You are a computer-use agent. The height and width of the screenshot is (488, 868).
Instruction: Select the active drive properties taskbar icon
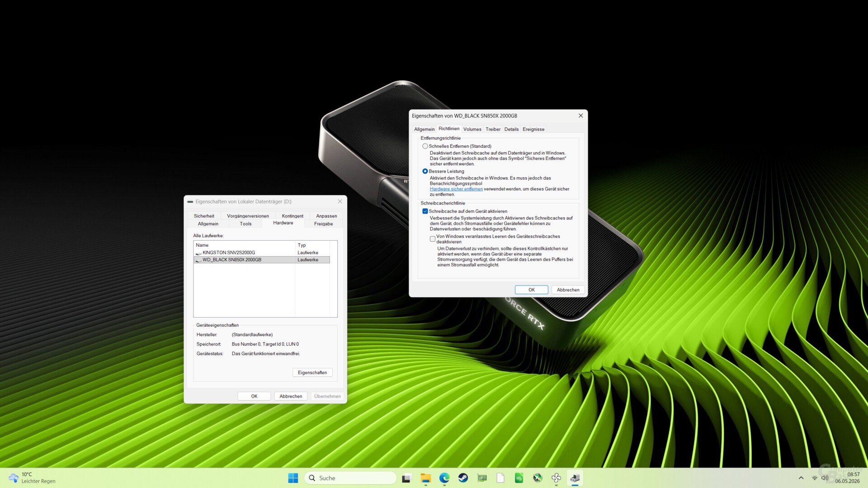(x=575, y=478)
